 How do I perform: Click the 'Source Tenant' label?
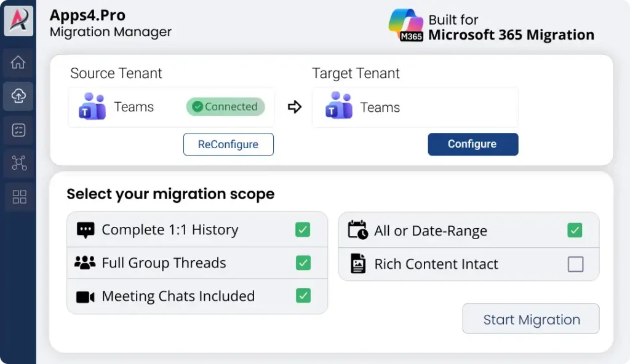(x=116, y=74)
